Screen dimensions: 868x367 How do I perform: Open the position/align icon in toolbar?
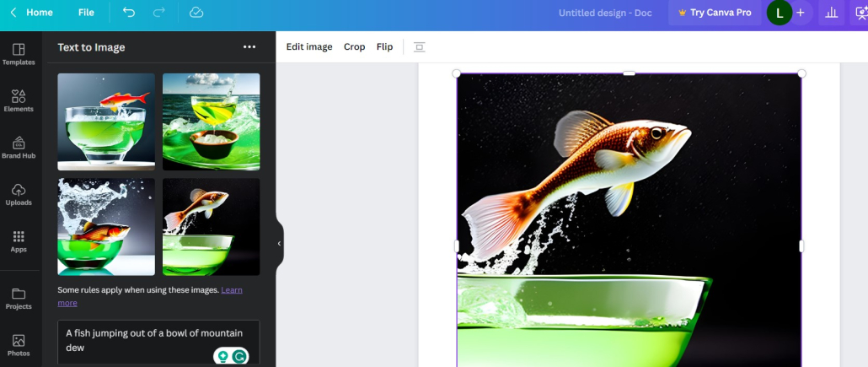pos(420,47)
